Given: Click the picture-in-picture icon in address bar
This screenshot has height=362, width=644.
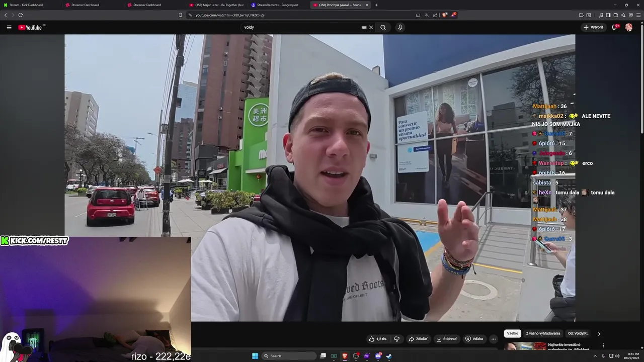Looking at the screenshot, I should pyautogui.click(x=418, y=15).
